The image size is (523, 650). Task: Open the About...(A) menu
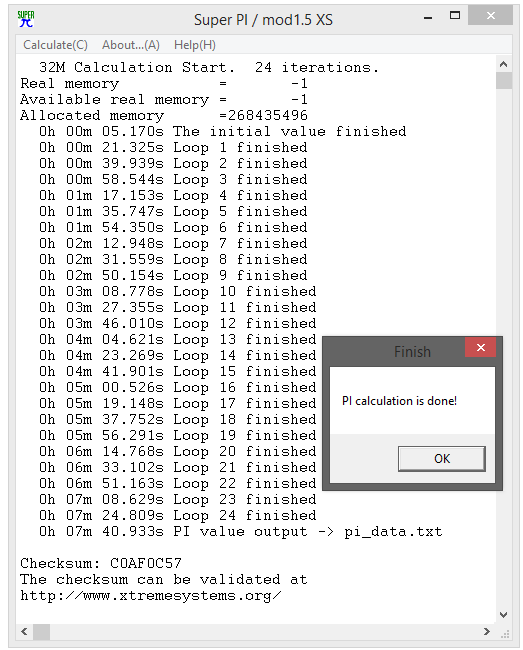pos(131,45)
